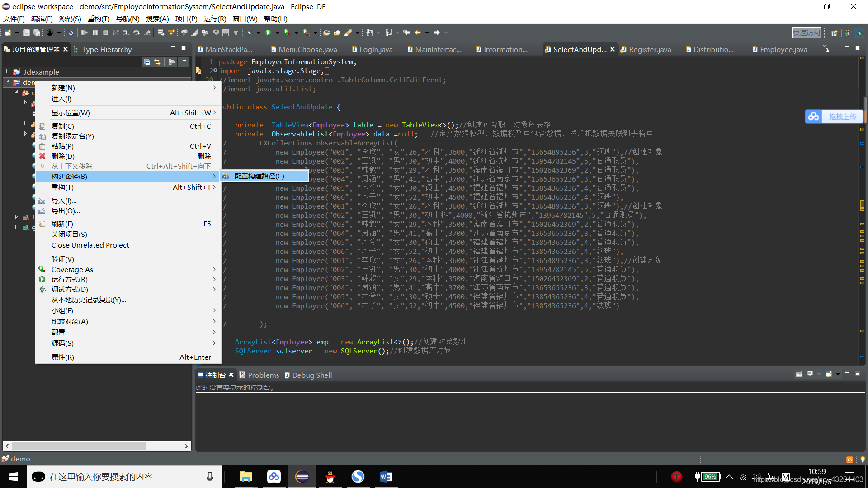Image resolution: width=868 pixels, height=488 pixels.
Task: Click the Resume debug icon
Action: coord(85,33)
